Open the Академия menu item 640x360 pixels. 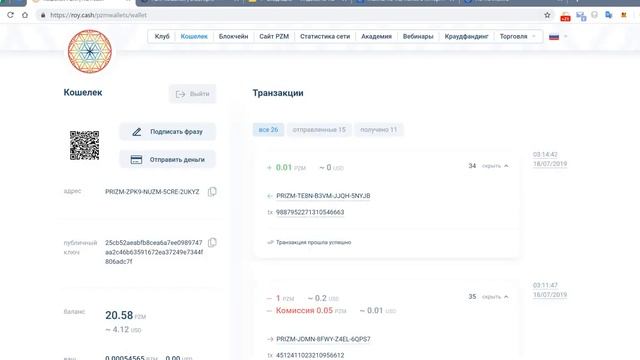pyautogui.click(x=376, y=36)
